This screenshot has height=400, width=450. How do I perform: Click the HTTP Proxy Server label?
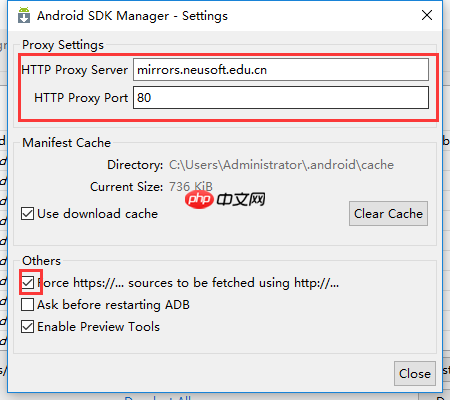pos(75,70)
